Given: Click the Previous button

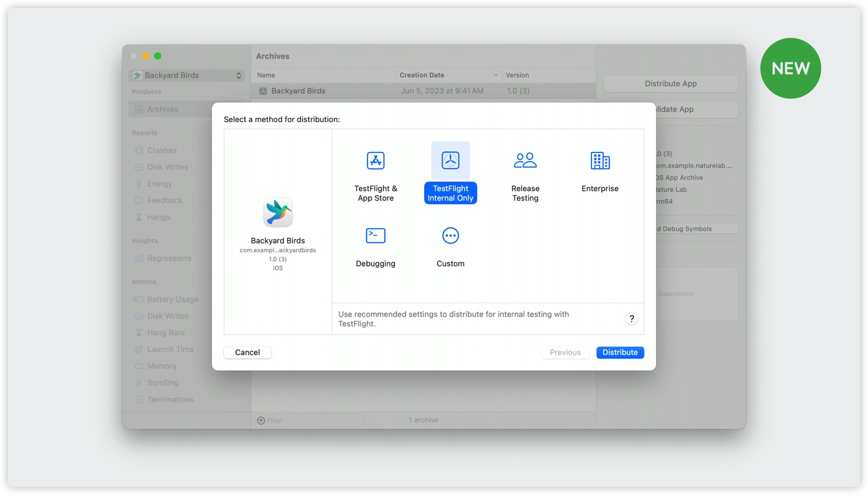Looking at the screenshot, I should click(x=565, y=352).
